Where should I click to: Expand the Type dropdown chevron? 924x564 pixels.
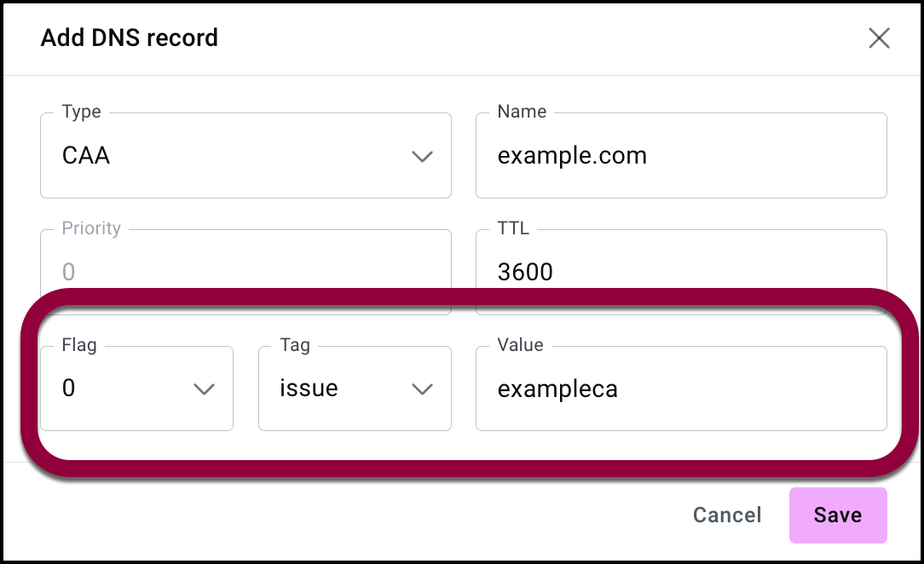tap(422, 156)
